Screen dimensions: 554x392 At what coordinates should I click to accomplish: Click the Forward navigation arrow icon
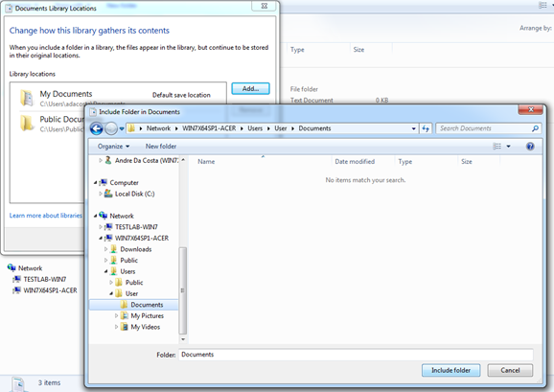tap(111, 128)
